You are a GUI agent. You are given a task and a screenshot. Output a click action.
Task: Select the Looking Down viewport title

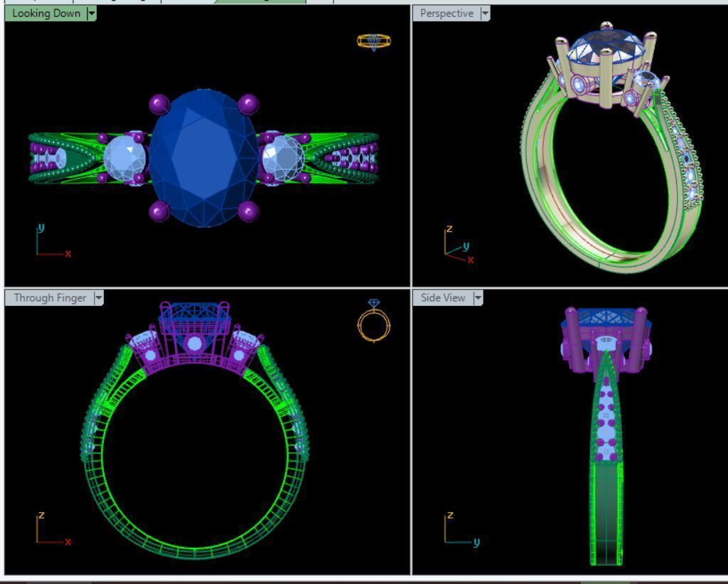pyautogui.click(x=46, y=14)
